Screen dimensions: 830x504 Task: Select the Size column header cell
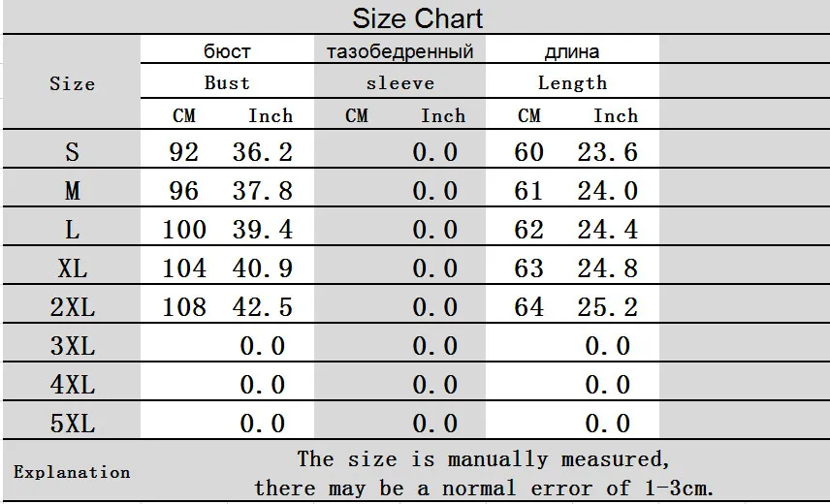tap(72, 82)
